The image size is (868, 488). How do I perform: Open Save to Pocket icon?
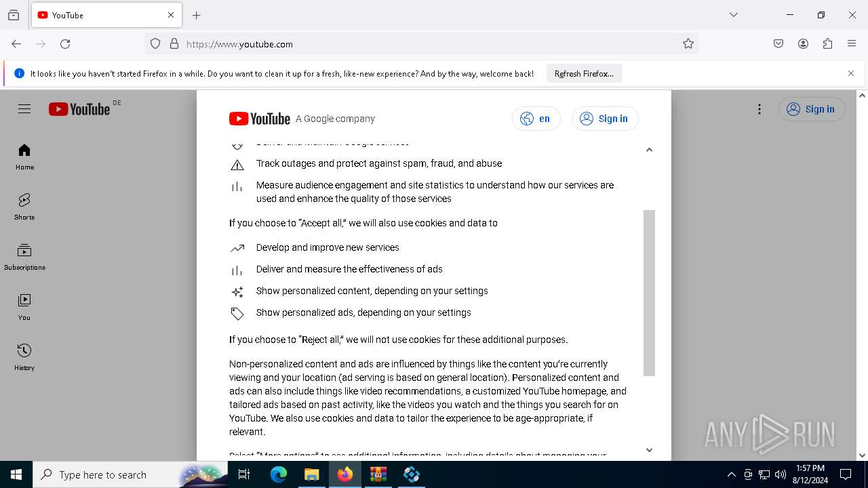(x=778, y=44)
